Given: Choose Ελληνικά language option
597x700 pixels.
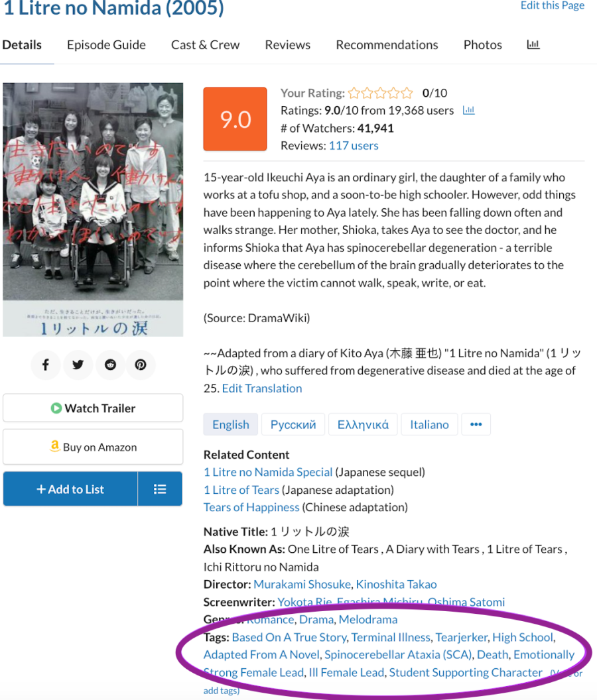Looking at the screenshot, I should [x=363, y=424].
